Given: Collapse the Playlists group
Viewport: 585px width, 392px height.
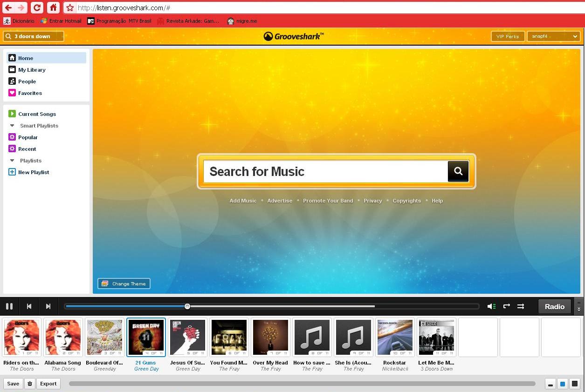Looking at the screenshot, I should point(12,161).
